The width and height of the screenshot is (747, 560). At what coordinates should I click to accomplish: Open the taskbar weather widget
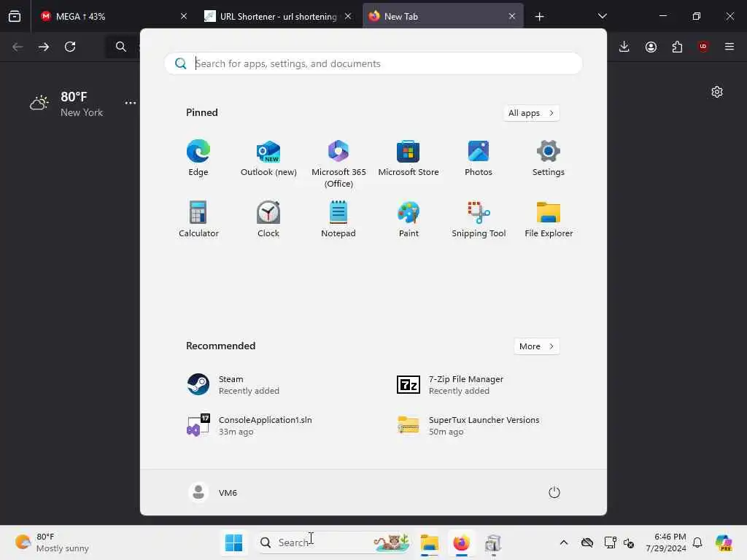53,542
